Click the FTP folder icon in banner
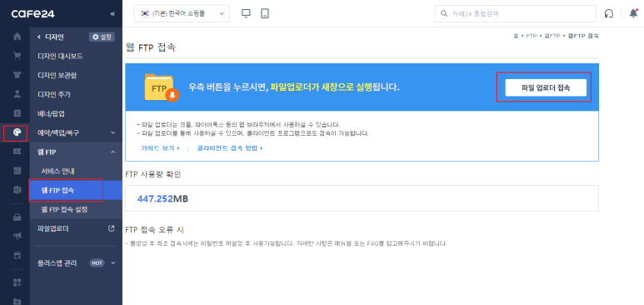644x305 pixels. (x=162, y=87)
